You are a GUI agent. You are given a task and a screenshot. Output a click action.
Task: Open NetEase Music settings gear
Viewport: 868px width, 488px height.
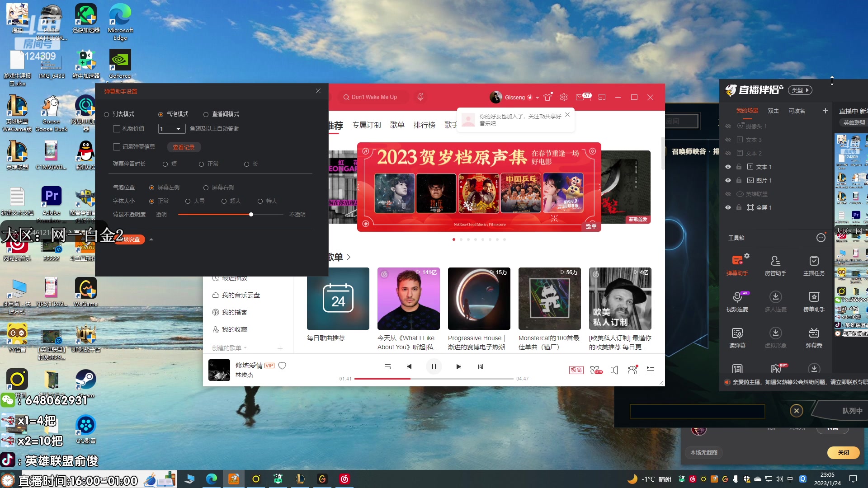click(564, 97)
